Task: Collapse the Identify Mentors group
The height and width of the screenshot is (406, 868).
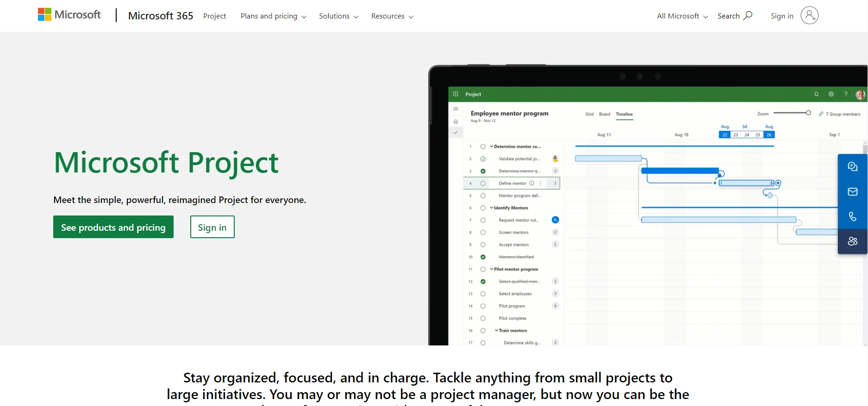Action: (x=492, y=208)
